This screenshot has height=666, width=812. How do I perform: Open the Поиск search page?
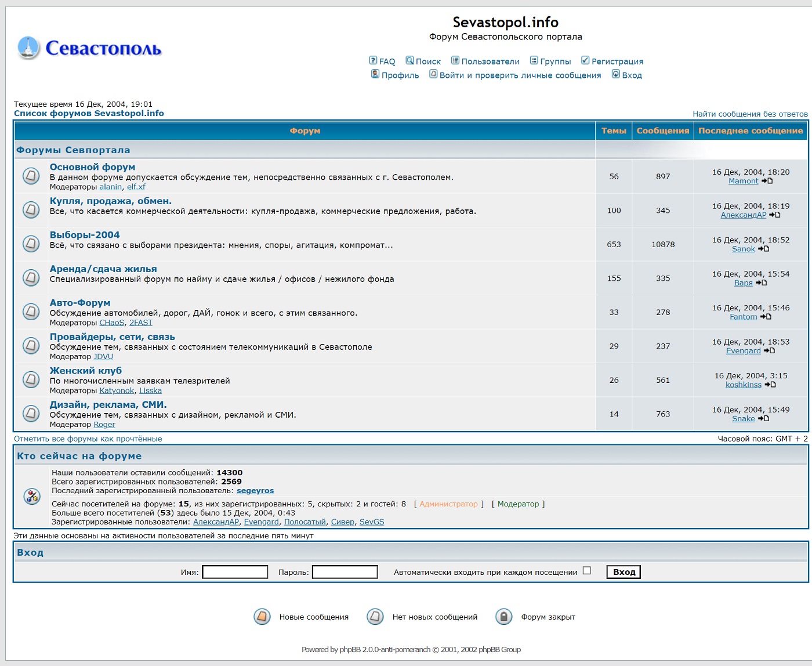coord(423,61)
